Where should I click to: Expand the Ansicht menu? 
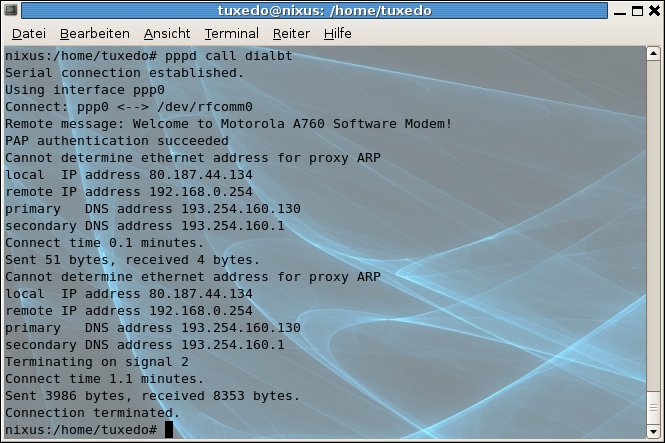(166, 33)
